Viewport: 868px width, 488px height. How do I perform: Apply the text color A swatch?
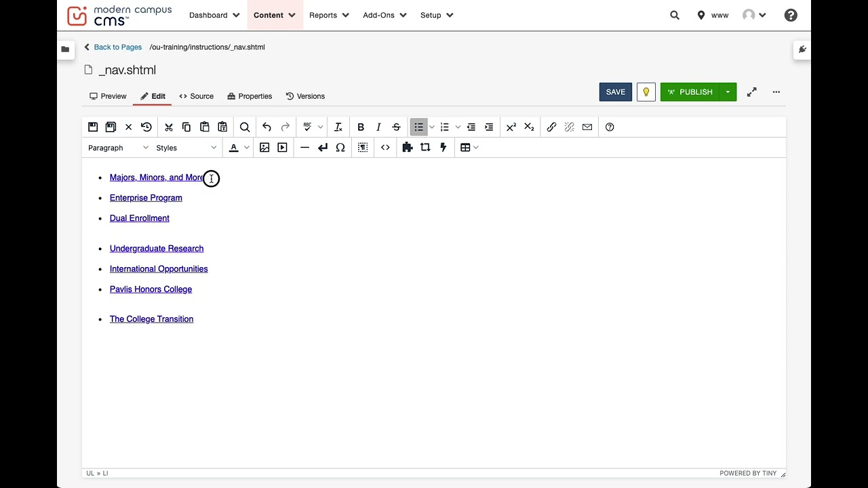(234, 147)
